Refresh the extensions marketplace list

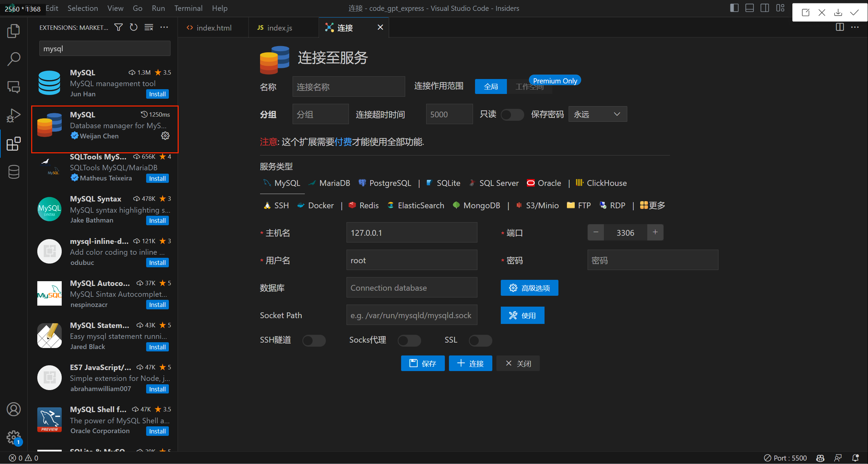(x=134, y=27)
